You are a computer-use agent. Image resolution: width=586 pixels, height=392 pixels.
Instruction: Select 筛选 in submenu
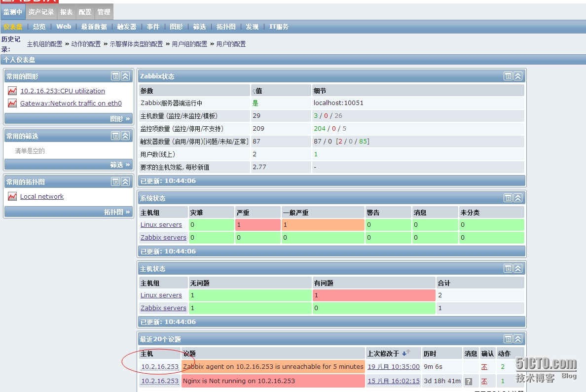click(x=199, y=27)
